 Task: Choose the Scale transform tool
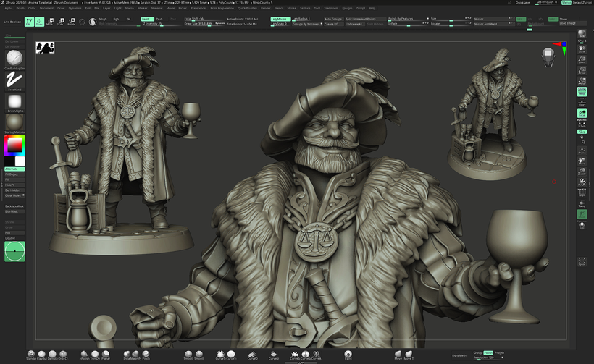[60, 22]
